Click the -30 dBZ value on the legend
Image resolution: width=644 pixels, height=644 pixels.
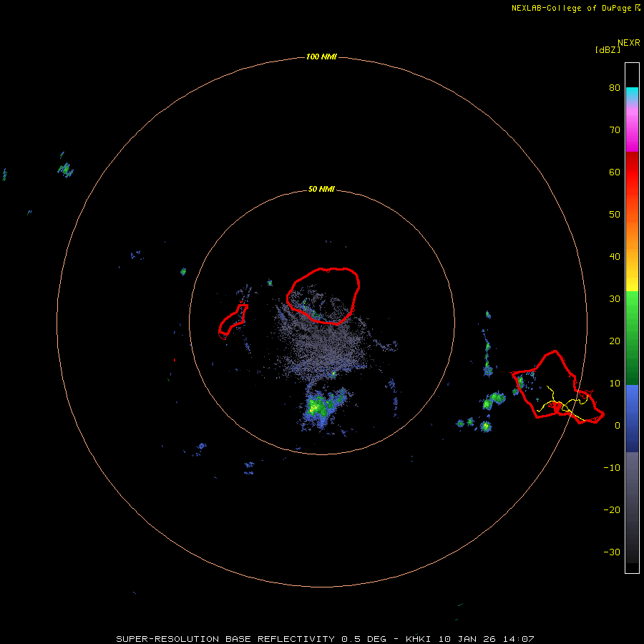(612, 552)
